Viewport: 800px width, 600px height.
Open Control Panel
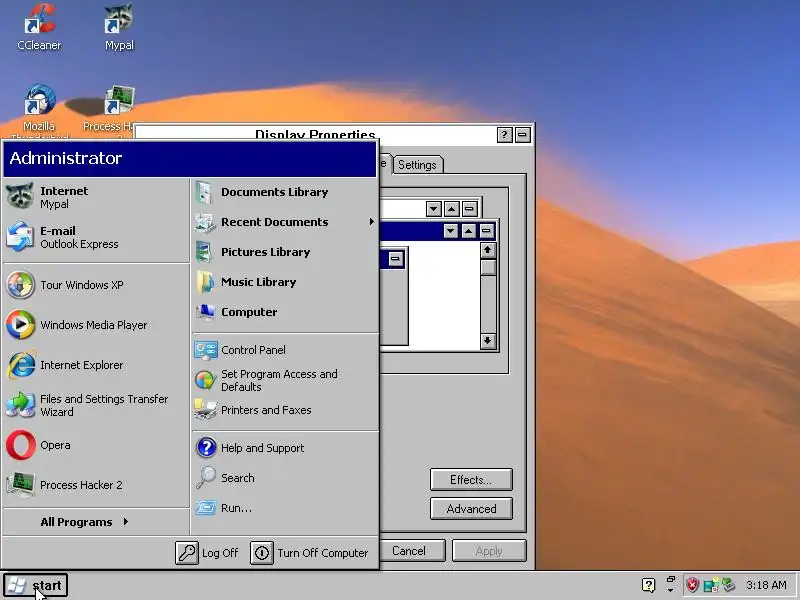click(285, 350)
